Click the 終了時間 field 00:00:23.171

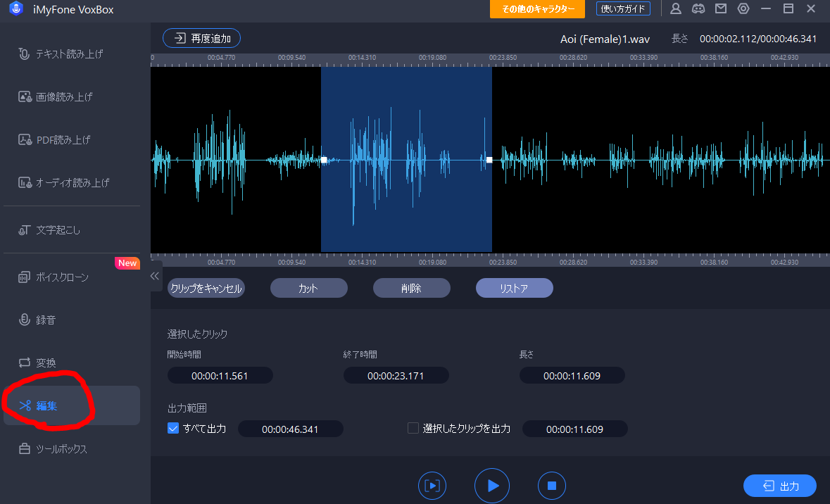pyautogui.click(x=396, y=376)
